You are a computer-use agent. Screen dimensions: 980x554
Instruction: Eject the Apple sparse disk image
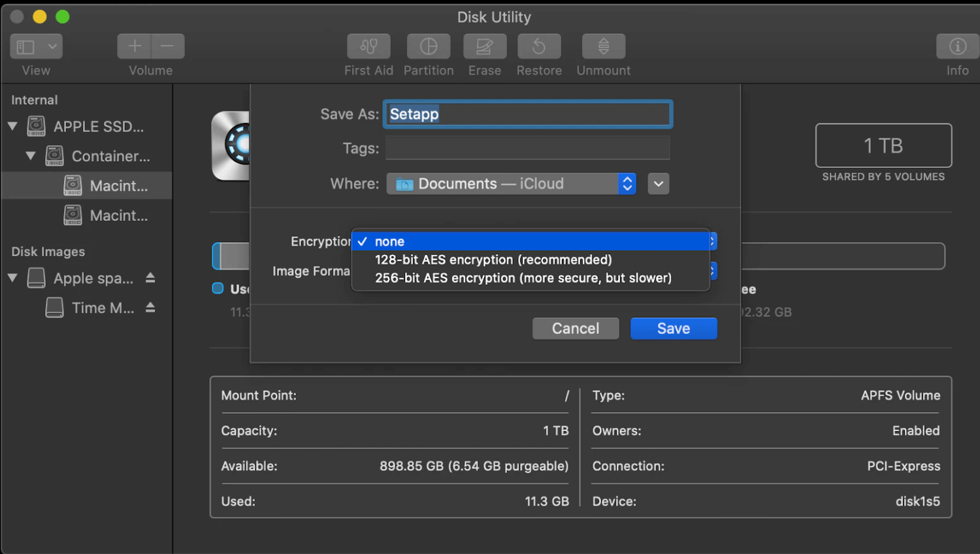[x=150, y=278]
